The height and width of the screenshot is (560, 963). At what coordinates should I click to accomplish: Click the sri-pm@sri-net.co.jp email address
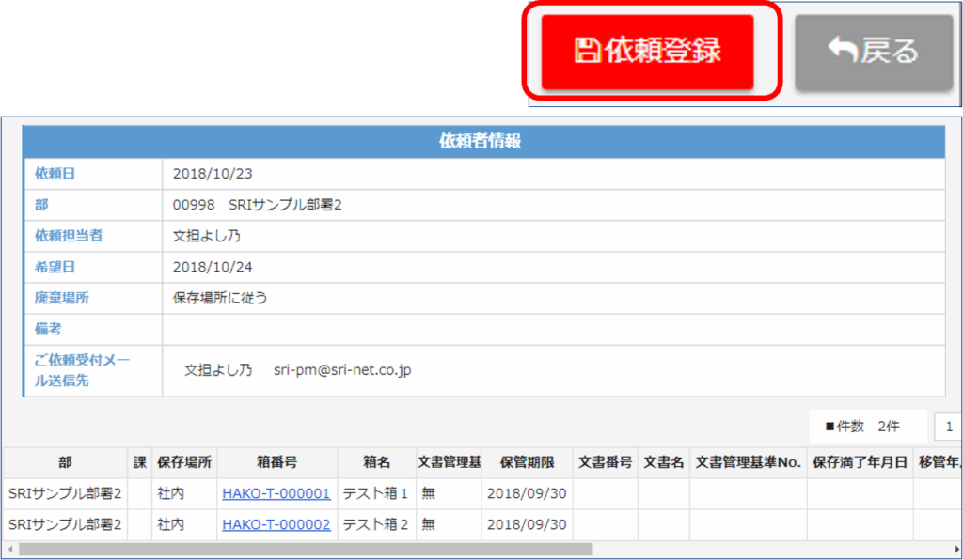pos(342,370)
